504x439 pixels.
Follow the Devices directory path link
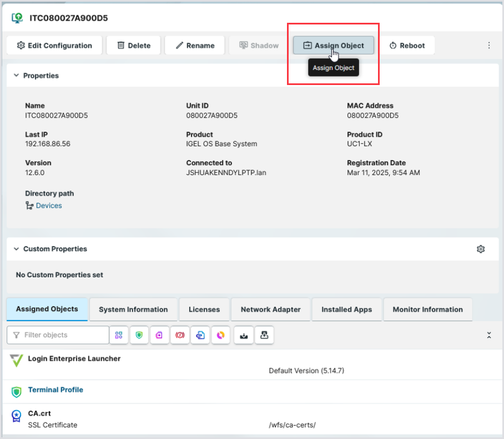tap(49, 206)
